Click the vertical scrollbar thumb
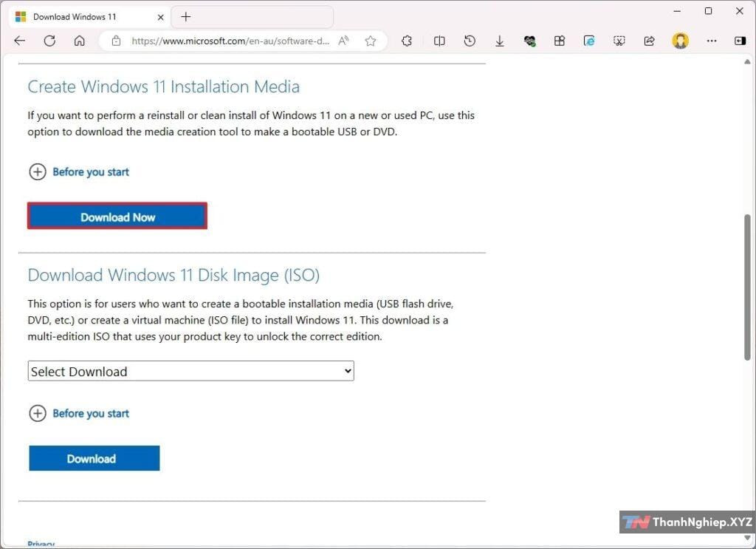The image size is (756, 549). click(x=747, y=287)
